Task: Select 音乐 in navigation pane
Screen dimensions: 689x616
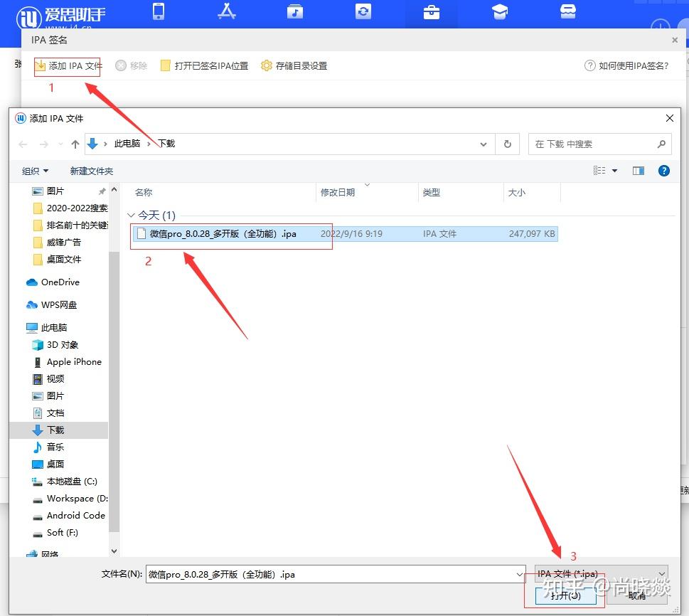Action: (x=48, y=447)
